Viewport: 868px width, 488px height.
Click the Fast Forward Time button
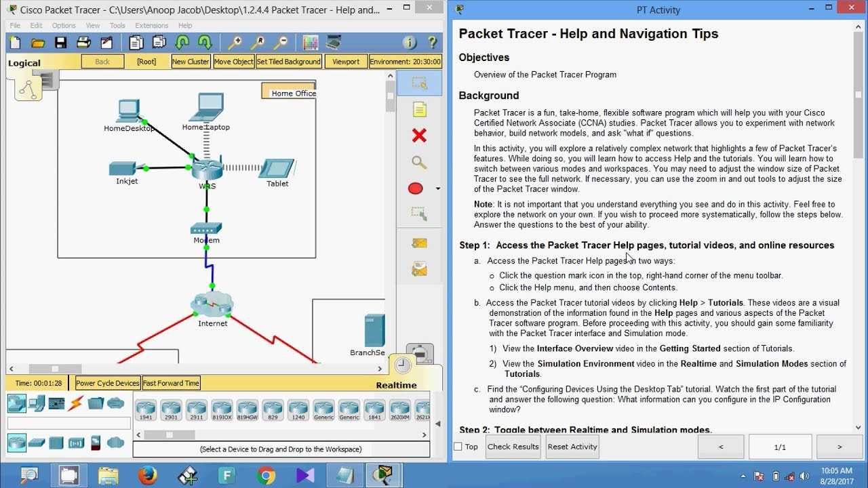point(171,383)
